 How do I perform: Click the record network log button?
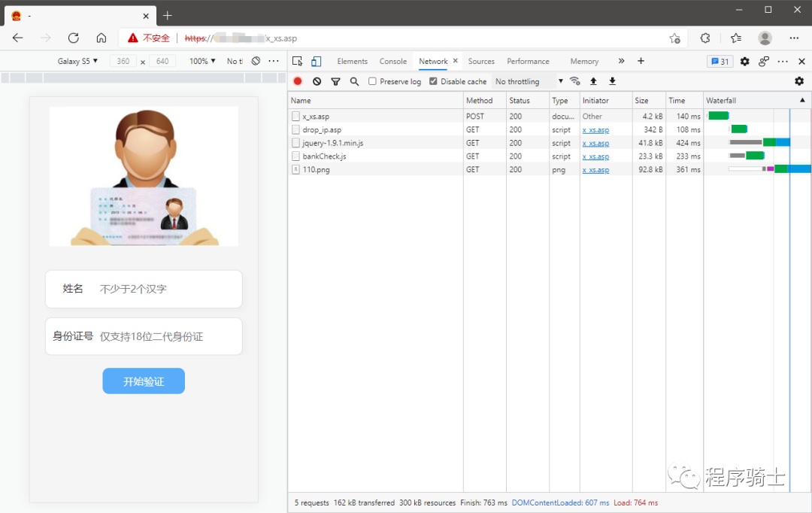tap(298, 81)
